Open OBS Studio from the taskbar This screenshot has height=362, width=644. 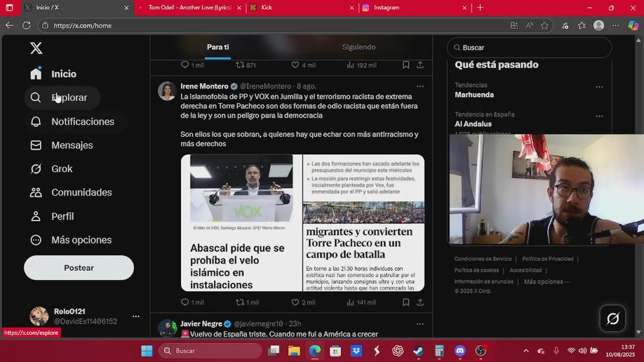[480, 350]
